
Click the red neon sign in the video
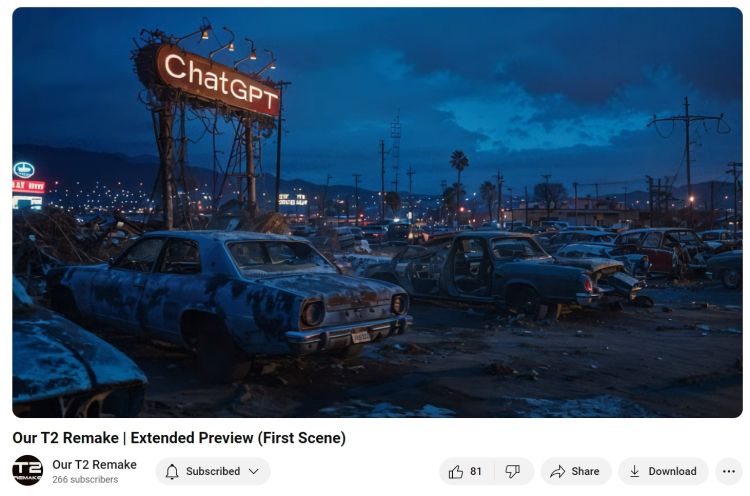29,186
